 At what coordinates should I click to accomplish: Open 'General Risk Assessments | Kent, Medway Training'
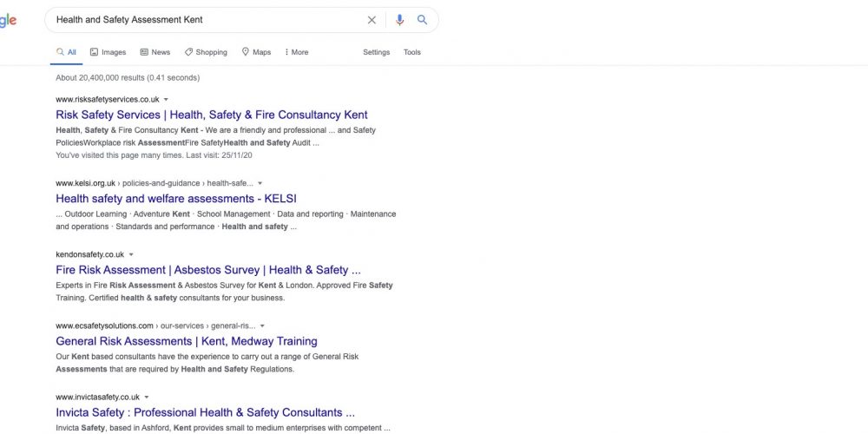pos(187,341)
